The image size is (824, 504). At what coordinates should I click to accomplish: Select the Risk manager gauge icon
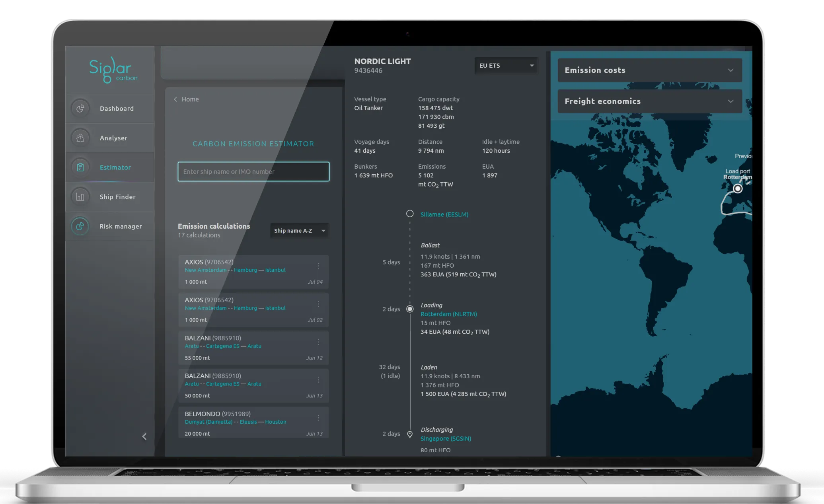click(x=80, y=226)
